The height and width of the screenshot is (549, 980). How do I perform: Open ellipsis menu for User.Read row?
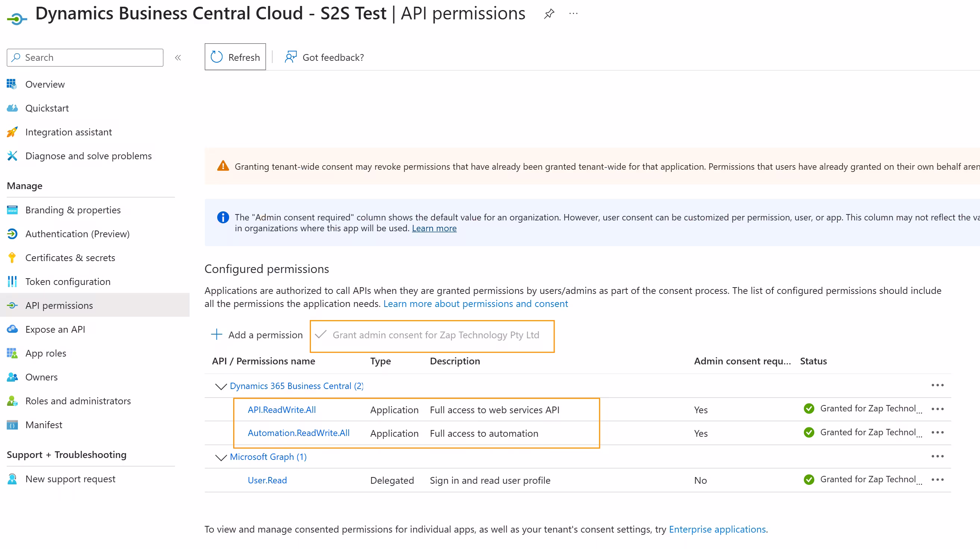pos(937,480)
